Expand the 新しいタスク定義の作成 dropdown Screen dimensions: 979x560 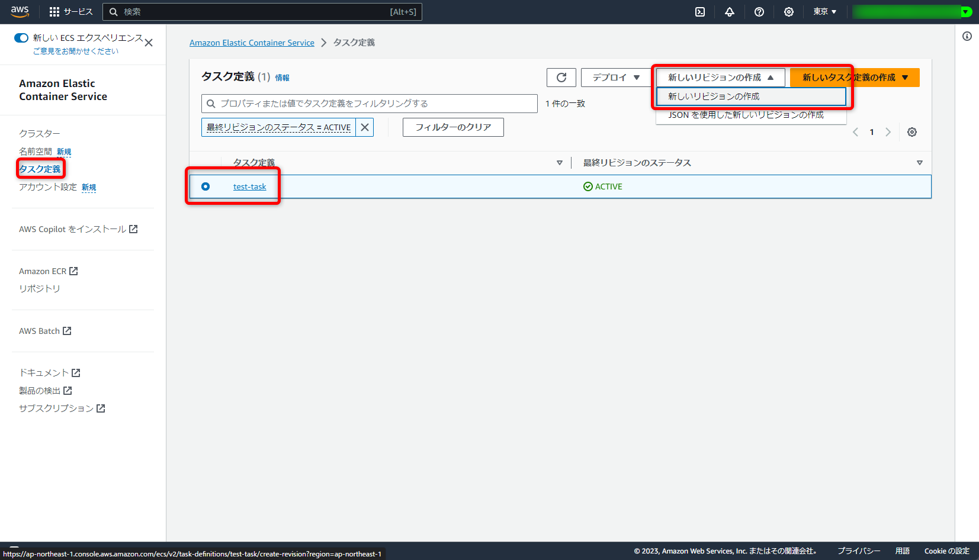tap(904, 77)
